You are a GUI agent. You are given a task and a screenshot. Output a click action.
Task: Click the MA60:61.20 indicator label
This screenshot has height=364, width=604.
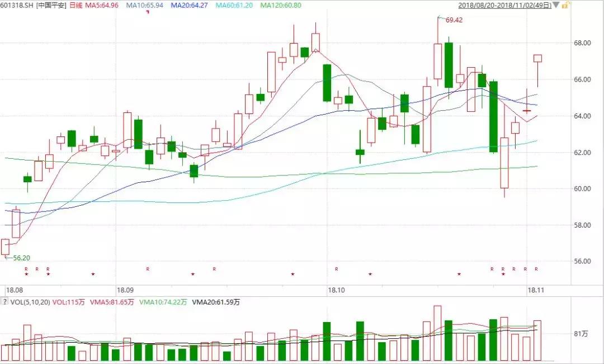coord(234,6)
